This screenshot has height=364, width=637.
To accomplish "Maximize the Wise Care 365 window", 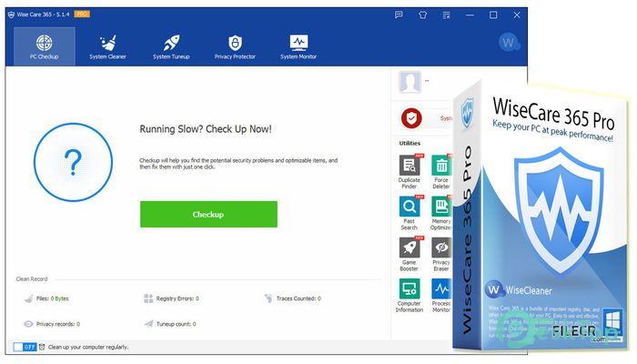I will point(493,15).
